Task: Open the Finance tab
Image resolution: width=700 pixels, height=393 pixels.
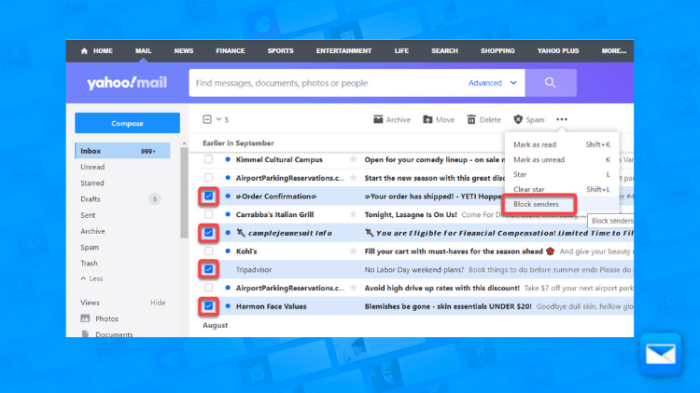Action: (x=230, y=51)
